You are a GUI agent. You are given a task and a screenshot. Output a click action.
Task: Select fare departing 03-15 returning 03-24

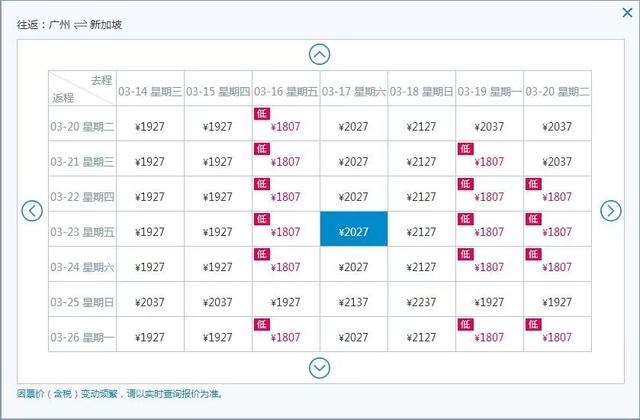tap(218, 264)
